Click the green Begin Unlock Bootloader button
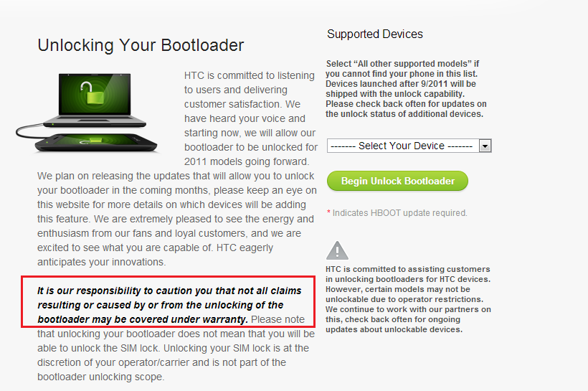 click(x=397, y=181)
